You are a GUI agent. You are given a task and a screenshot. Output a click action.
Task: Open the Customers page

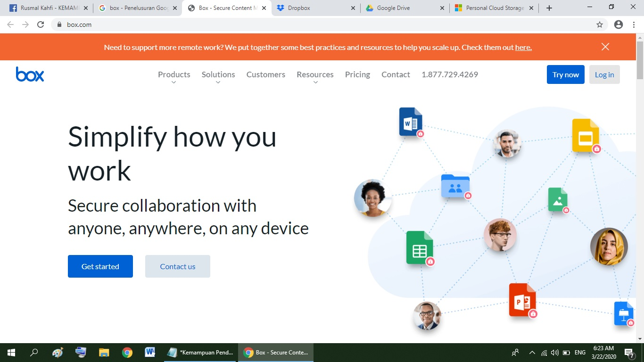[266, 74]
